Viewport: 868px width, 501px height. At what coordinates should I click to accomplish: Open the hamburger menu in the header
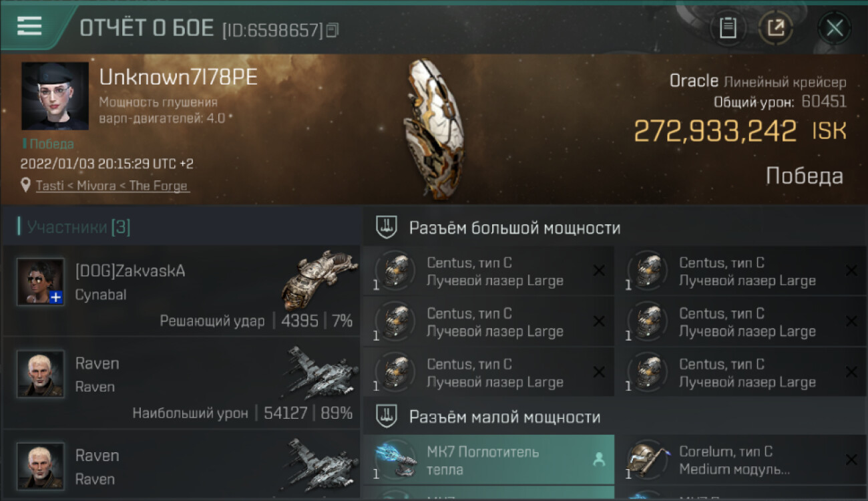click(x=29, y=25)
